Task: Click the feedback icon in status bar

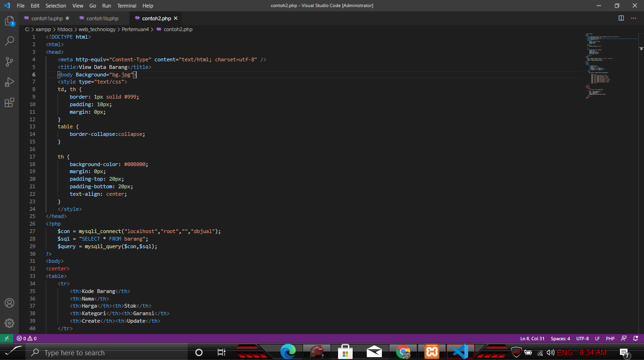Action: pos(624,338)
